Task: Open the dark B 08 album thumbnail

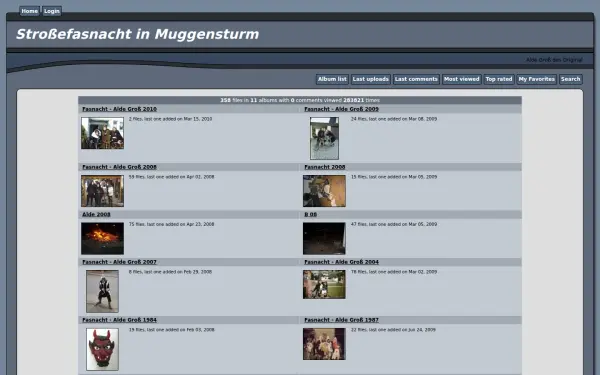Action: (324, 238)
